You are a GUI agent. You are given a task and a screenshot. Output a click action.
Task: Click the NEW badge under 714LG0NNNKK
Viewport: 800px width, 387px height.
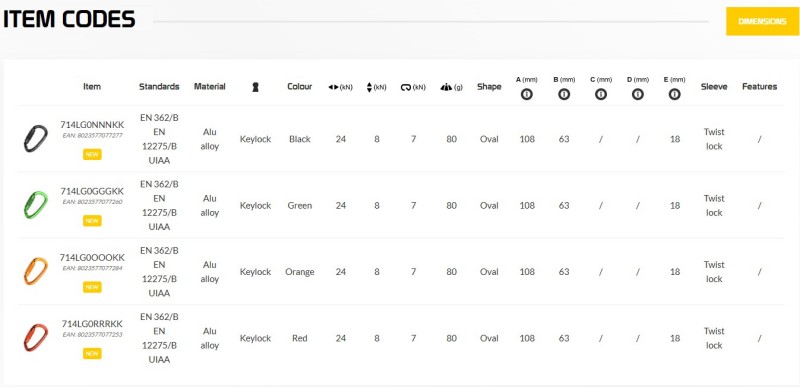[92, 154]
